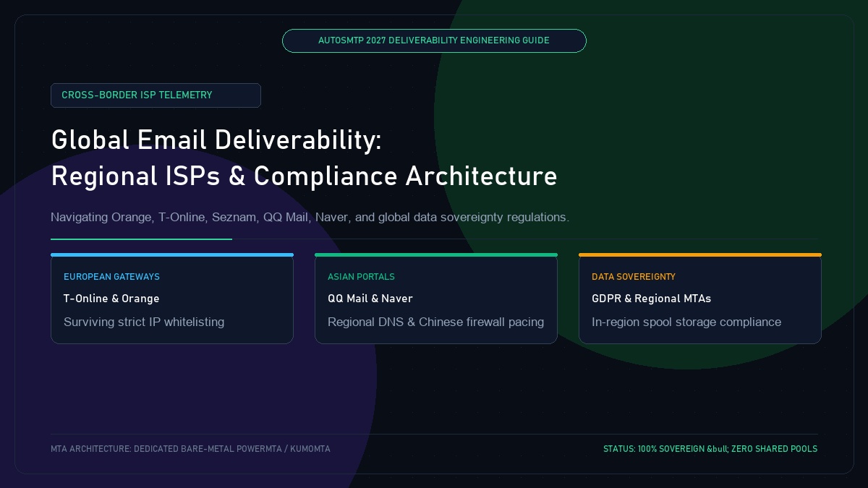The image size is (868, 488).
Task: Click the Regional ISPs & Compliance Architecture line
Action: coord(304,176)
